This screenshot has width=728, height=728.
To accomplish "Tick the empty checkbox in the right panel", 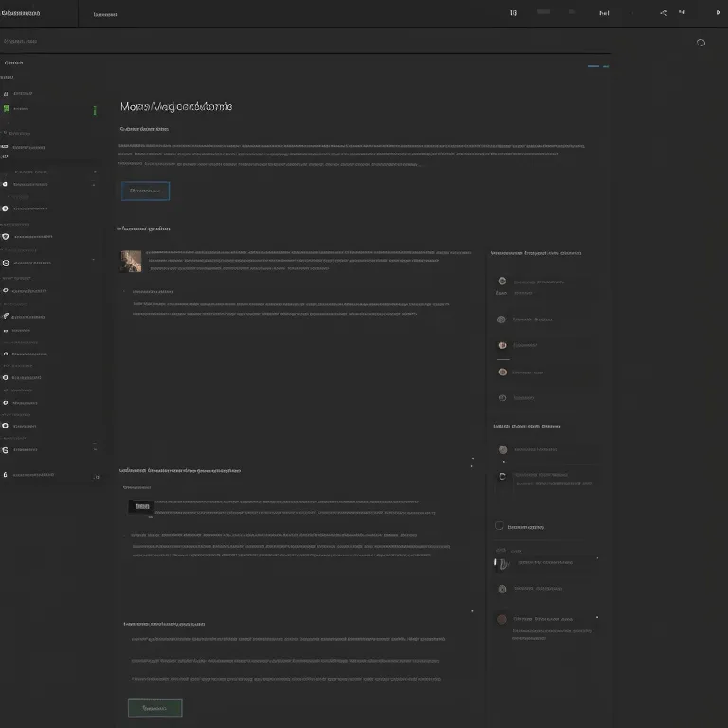I will coord(500,526).
